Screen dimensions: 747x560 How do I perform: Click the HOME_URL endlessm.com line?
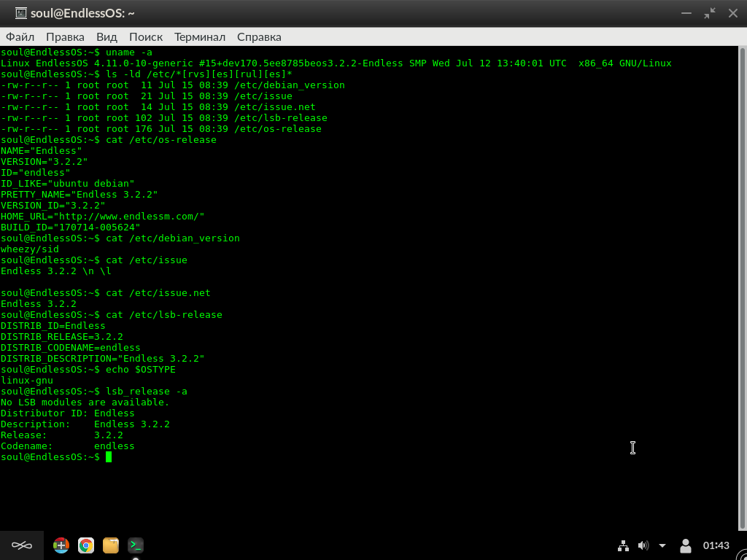point(102,216)
